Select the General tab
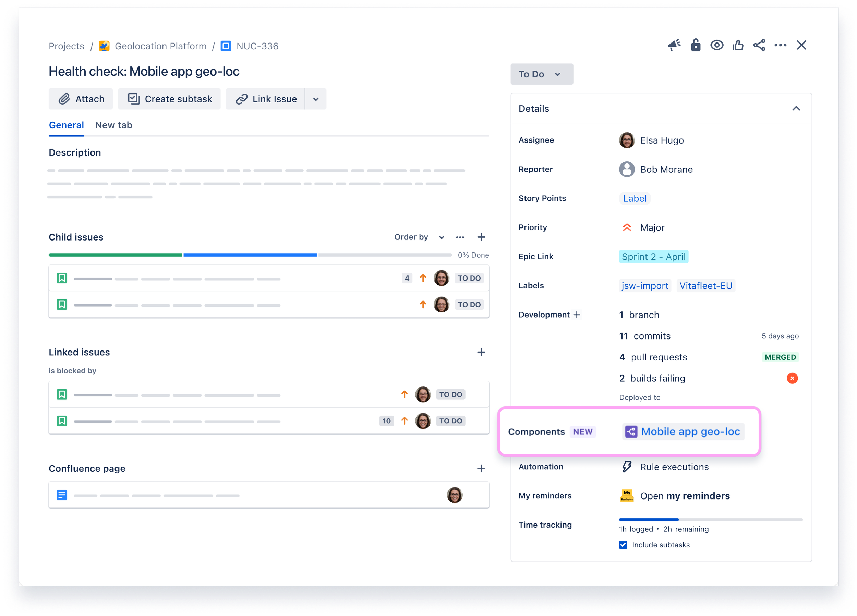 [x=66, y=125]
